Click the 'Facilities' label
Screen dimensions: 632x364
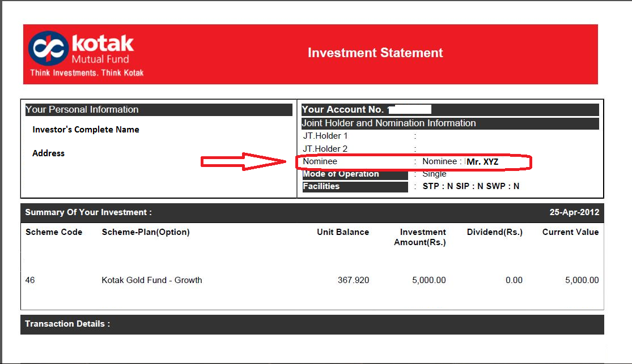coord(321,186)
